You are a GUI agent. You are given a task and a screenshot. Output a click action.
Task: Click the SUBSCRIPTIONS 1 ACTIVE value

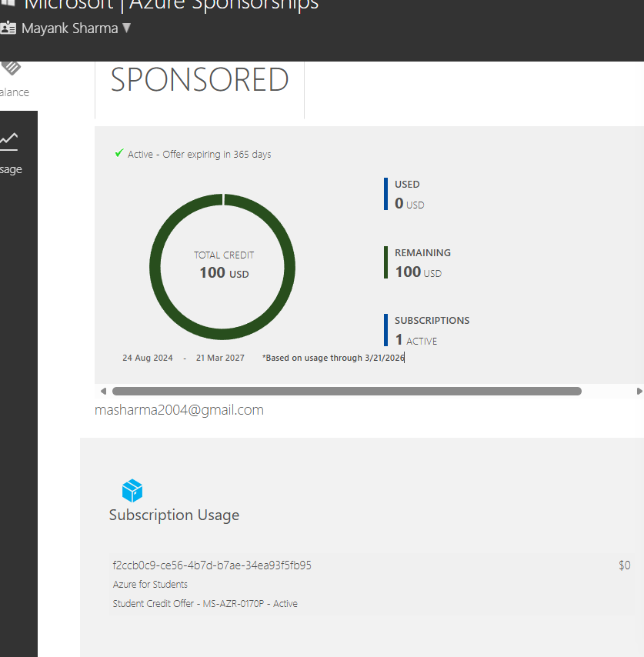coord(416,340)
